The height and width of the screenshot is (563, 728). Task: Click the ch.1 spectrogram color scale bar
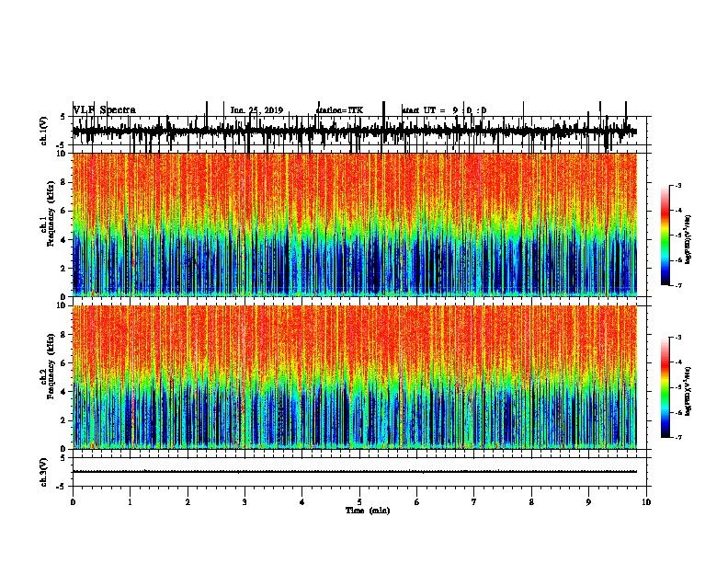(x=665, y=236)
